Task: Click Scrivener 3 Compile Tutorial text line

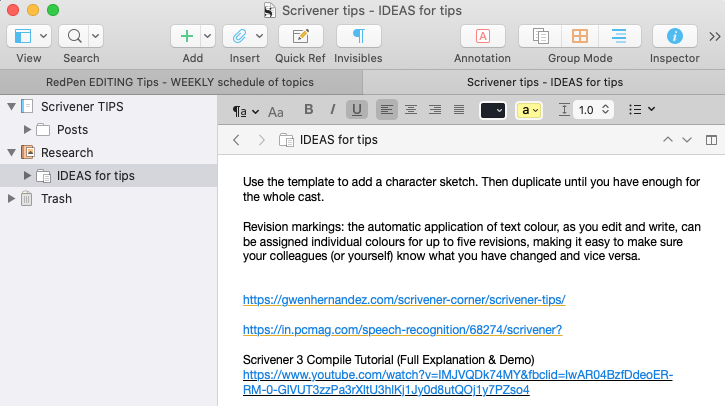Action: pyautogui.click(x=388, y=360)
